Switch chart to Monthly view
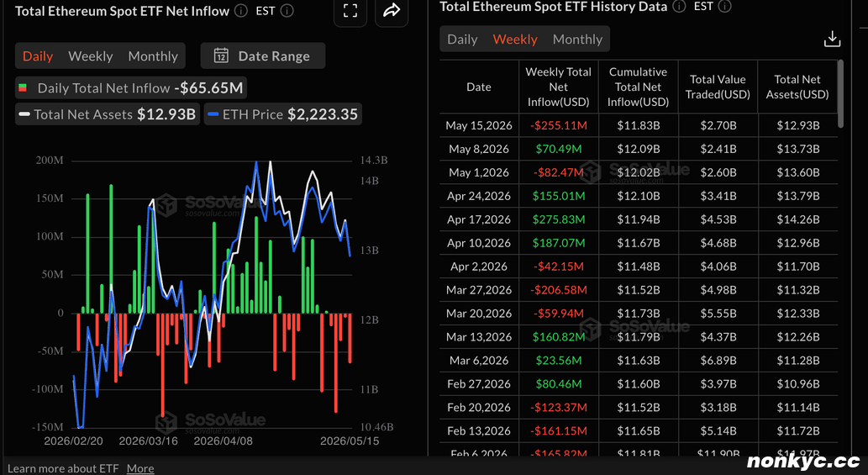The width and height of the screenshot is (868, 475). click(153, 56)
